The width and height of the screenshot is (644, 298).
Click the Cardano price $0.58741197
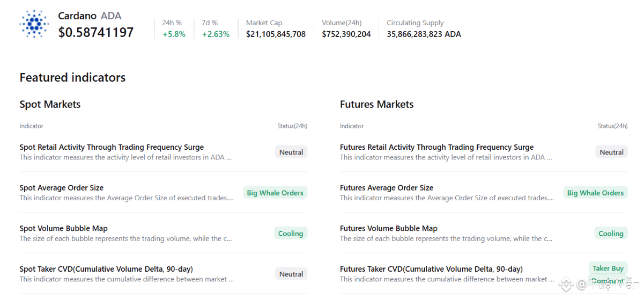pos(96,33)
